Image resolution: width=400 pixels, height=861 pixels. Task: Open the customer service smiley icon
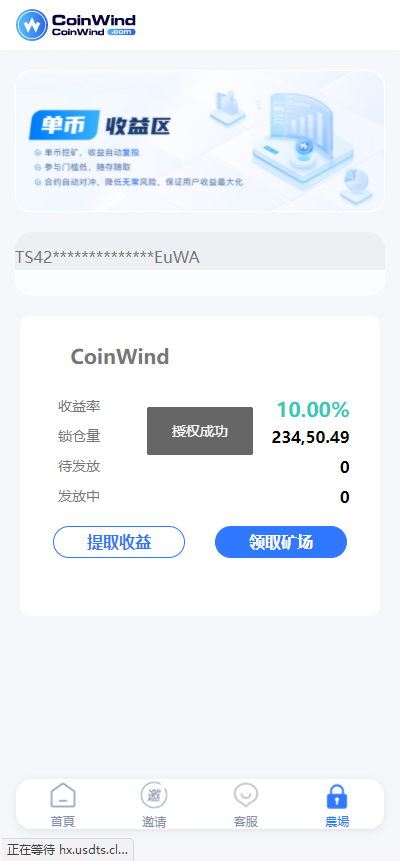coord(246,795)
